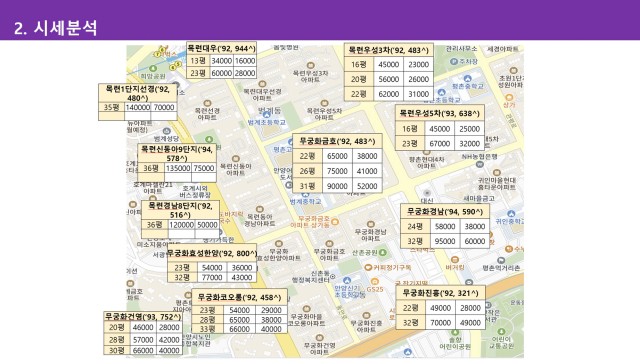
Task: Select the 어린이교통공원 park icon
Action: 501,332
